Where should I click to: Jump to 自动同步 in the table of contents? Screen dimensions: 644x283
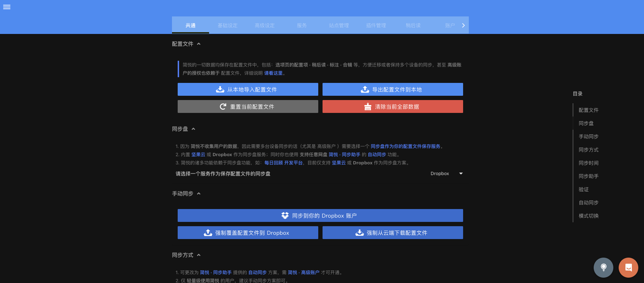coord(588,203)
